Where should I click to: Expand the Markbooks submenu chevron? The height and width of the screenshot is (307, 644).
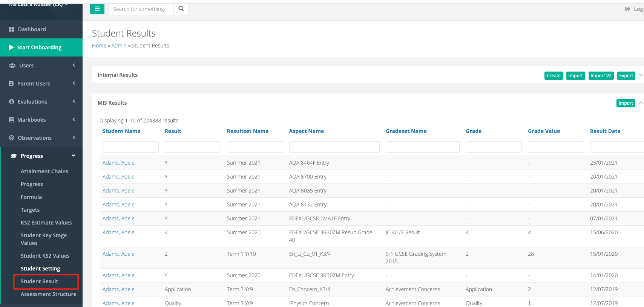tap(74, 119)
